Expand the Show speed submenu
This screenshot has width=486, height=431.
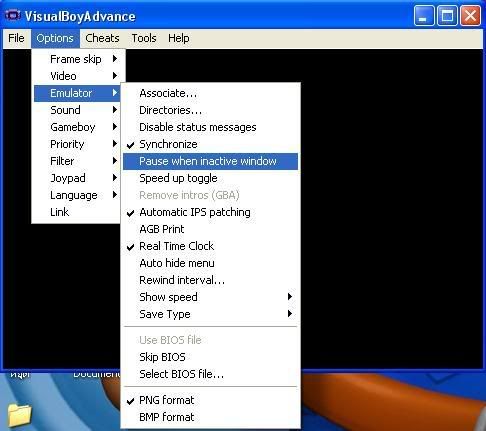[210, 297]
